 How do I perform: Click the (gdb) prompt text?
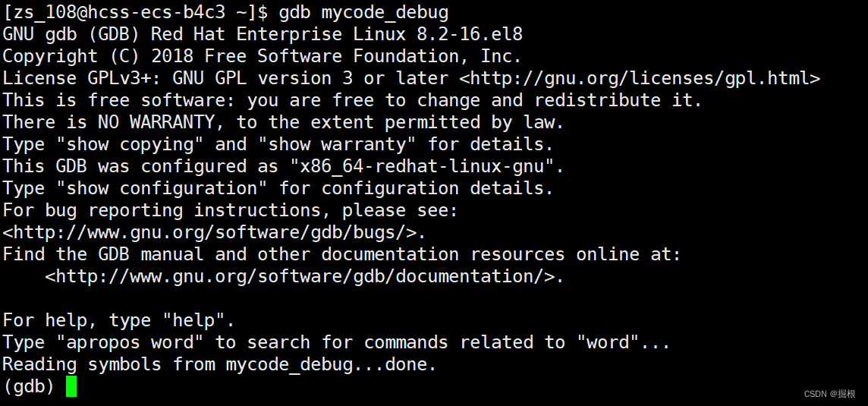point(29,386)
